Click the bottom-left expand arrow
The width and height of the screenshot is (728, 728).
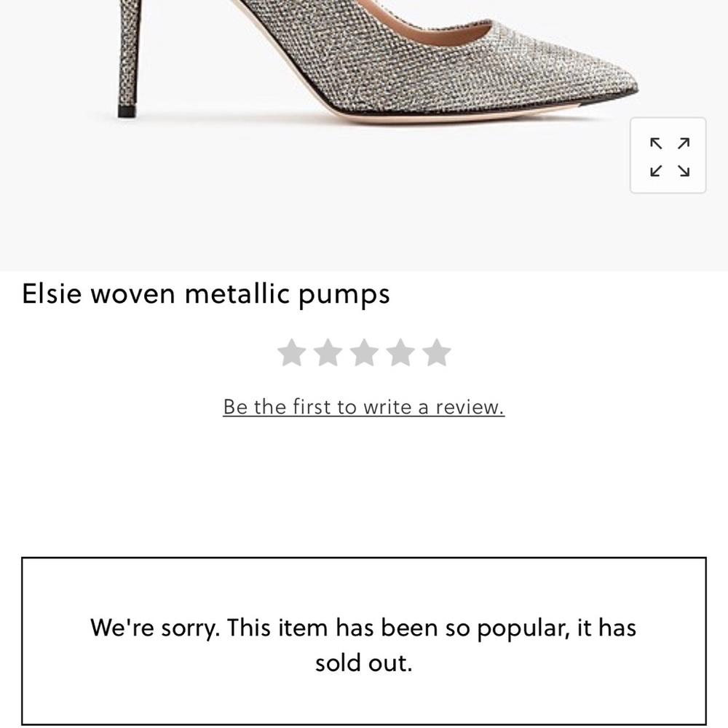[x=654, y=171]
